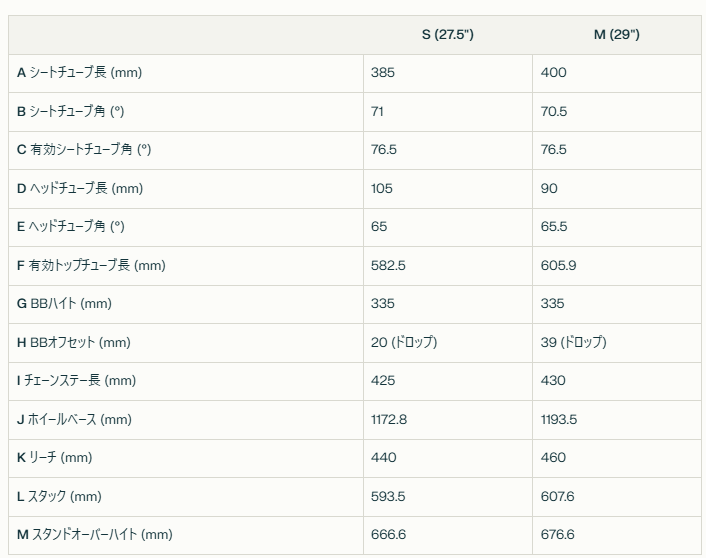The height and width of the screenshot is (558, 706).
Task: Select the A シートチューブ長 (mm) row label
Action: coord(79,73)
